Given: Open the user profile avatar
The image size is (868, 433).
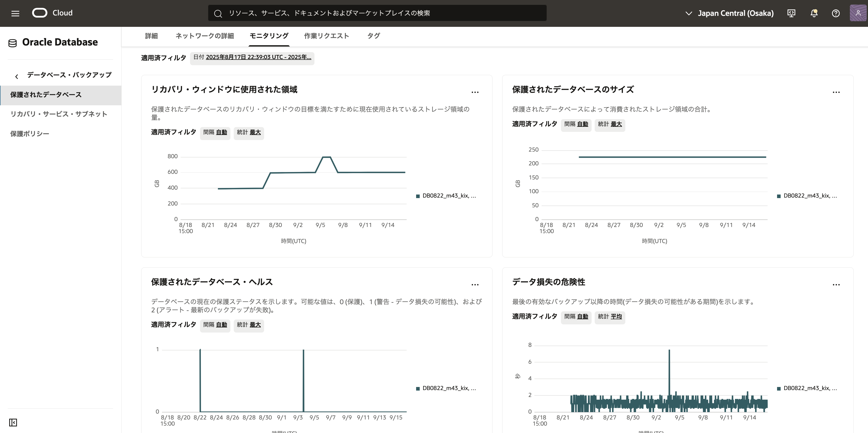Looking at the screenshot, I should 858,14.
